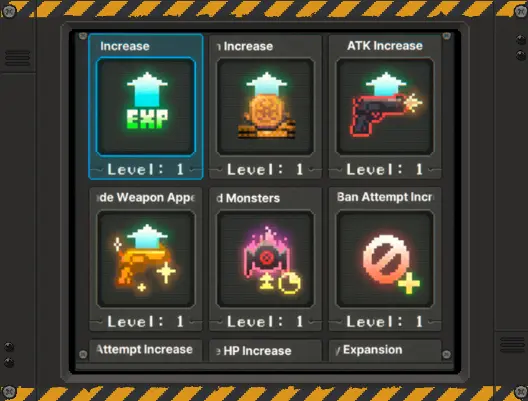
Task: Pick the pink monster upgrade icon
Action: coord(265,259)
